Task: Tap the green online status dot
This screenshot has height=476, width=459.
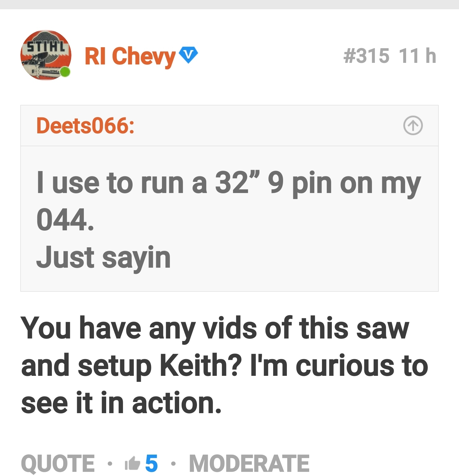Action: pyautogui.click(x=65, y=72)
